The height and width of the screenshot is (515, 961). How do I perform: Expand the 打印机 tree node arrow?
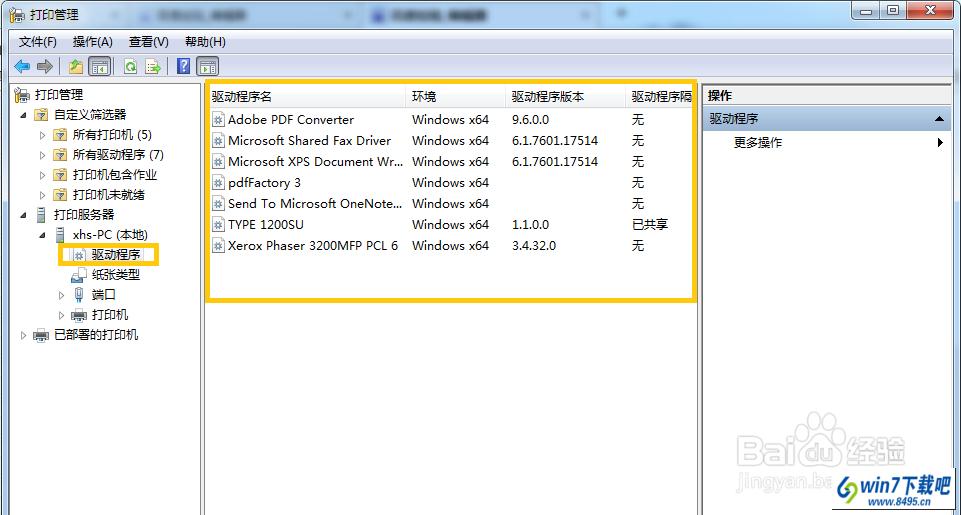pos(61,316)
